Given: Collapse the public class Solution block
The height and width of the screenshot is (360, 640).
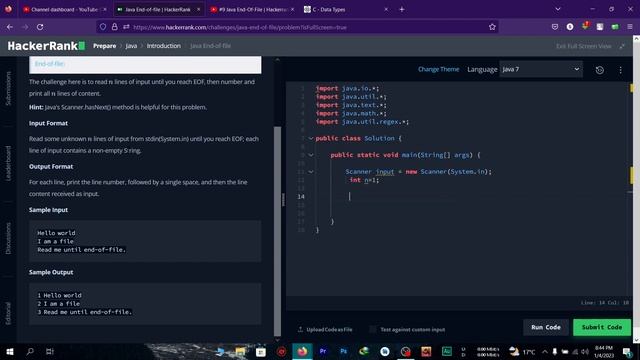Looking at the screenshot, I should pos(311,138).
